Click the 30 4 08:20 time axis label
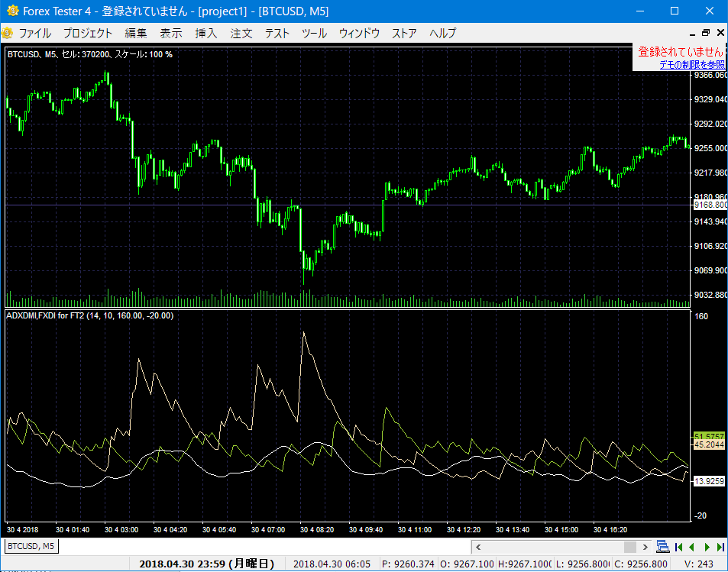Viewport: 728px width, 572px height. [317, 530]
